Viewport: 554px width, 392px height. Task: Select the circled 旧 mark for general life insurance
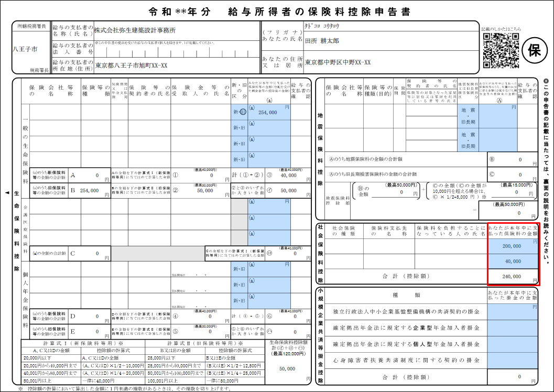243,112
